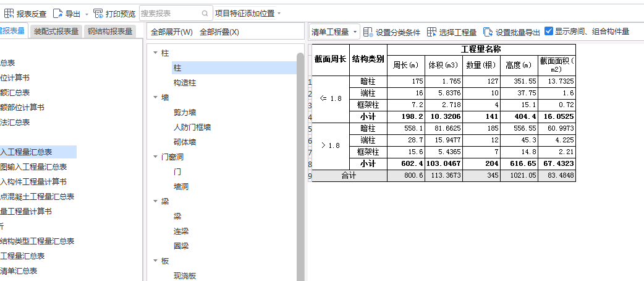Click the 打印预览 button label
Viewport: 644px width, 281px height.
(x=121, y=14)
